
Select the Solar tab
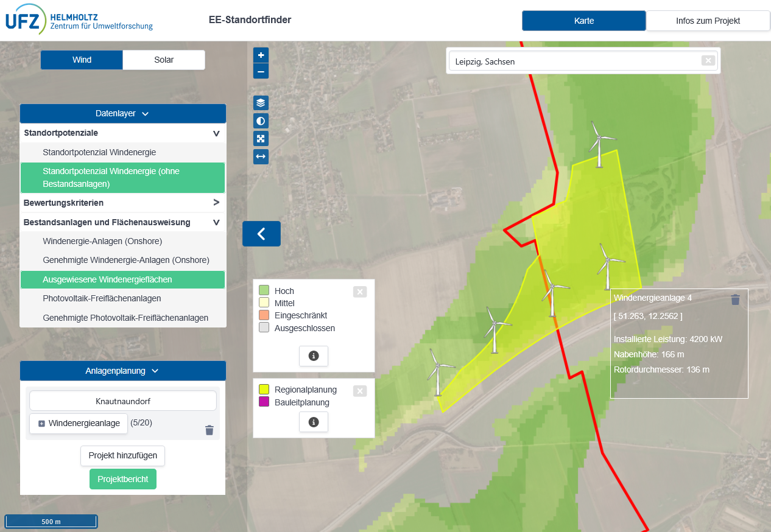164,60
